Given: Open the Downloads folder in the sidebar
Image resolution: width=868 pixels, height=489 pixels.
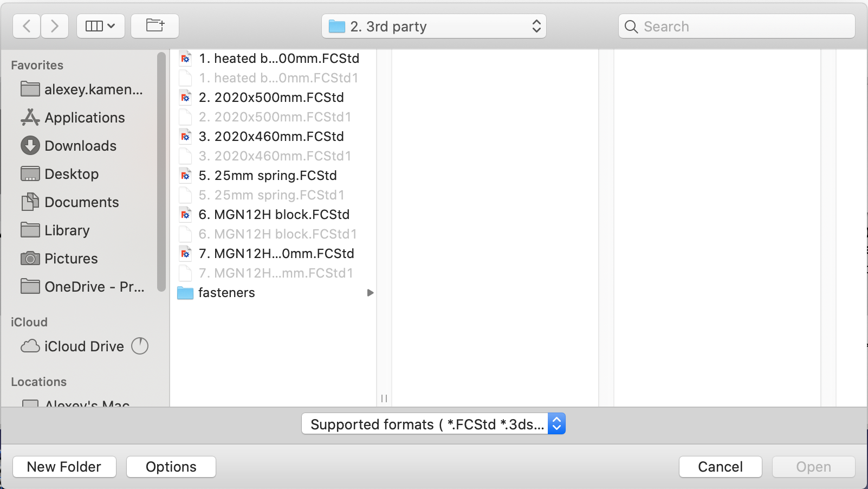Looking at the screenshot, I should (x=80, y=145).
